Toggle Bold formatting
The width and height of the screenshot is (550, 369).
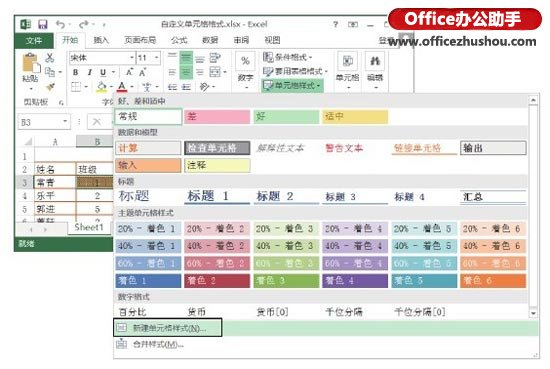tap(75, 72)
